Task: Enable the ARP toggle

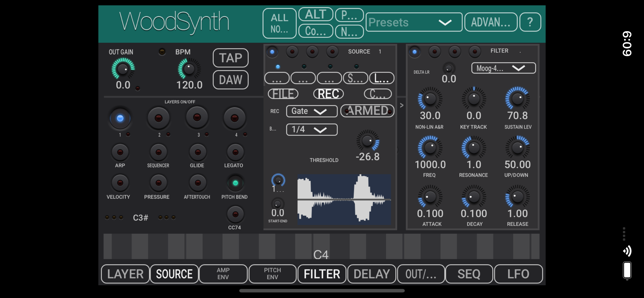Action: click(120, 152)
